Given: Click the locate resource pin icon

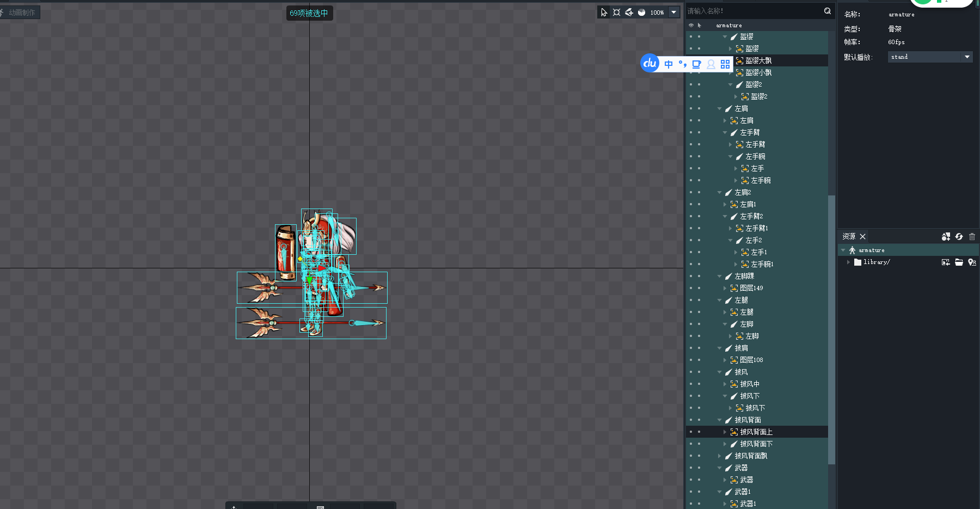Looking at the screenshot, I should coord(972,262).
